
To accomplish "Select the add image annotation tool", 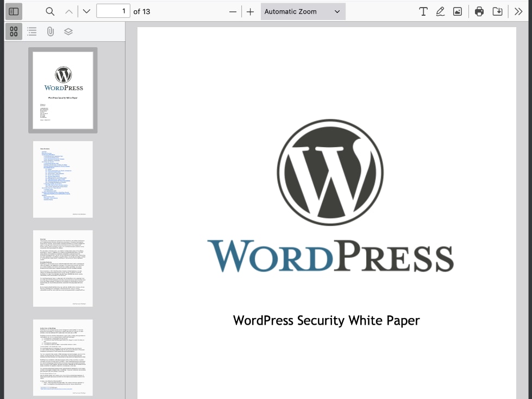I will [x=458, y=11].
